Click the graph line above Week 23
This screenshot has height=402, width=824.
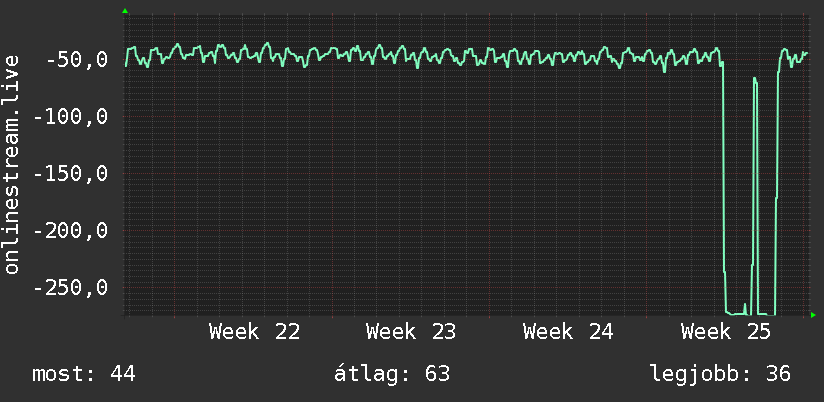coord(411,56)
